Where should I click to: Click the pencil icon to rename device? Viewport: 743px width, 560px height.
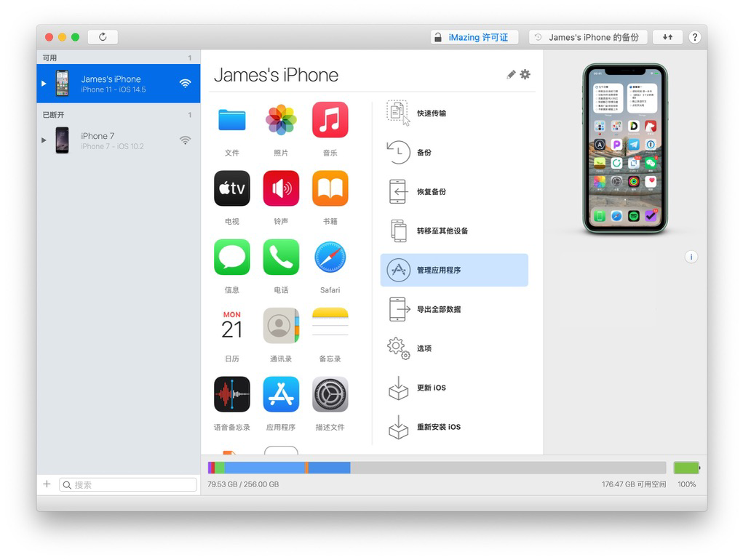tap(511, 75)
